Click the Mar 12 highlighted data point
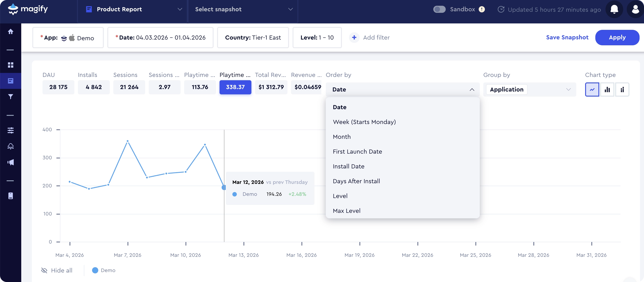Screen dimensions: 644x282 click(224, 187)
